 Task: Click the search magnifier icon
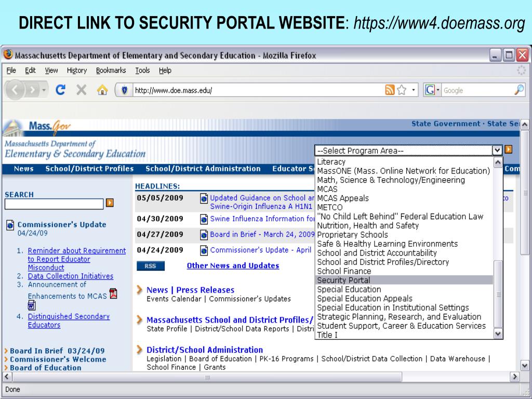(x=519, y=90)
